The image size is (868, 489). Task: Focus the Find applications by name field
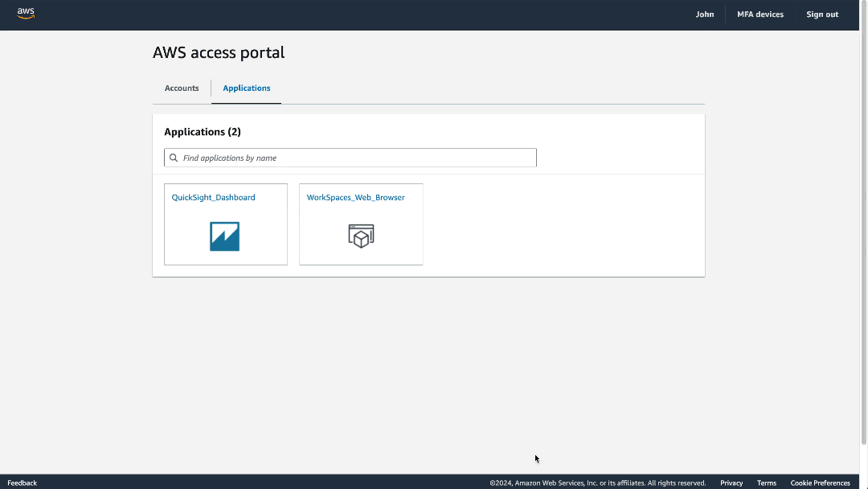pos(350,158)
